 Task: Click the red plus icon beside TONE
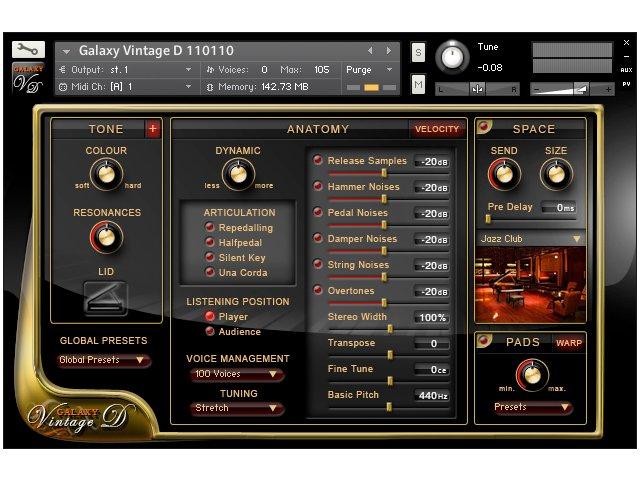pos(153,129)
